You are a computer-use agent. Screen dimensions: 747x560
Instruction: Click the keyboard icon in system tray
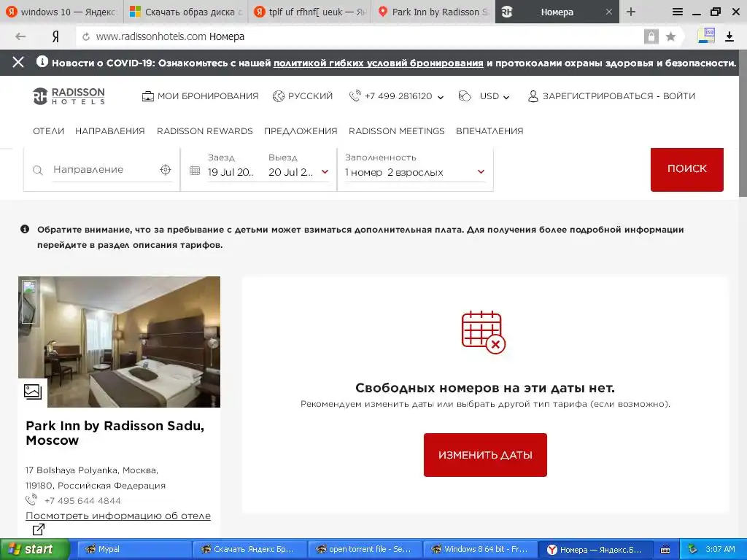pyautogui.click(x=665, y=550)
